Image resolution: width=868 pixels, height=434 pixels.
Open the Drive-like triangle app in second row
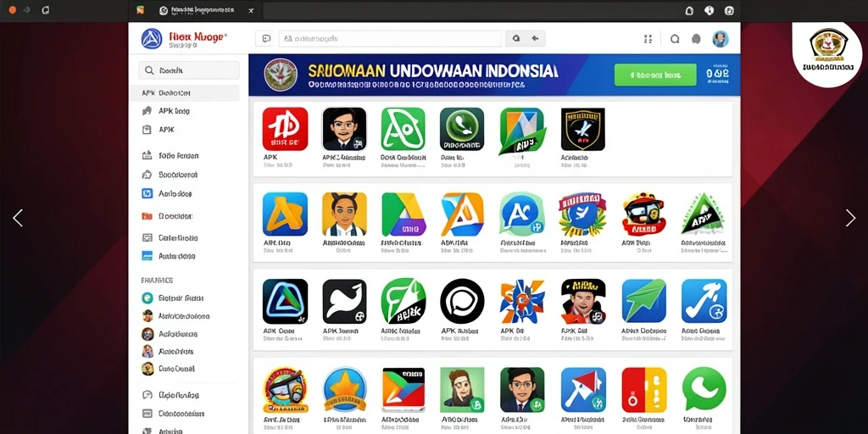coord(403,214)
